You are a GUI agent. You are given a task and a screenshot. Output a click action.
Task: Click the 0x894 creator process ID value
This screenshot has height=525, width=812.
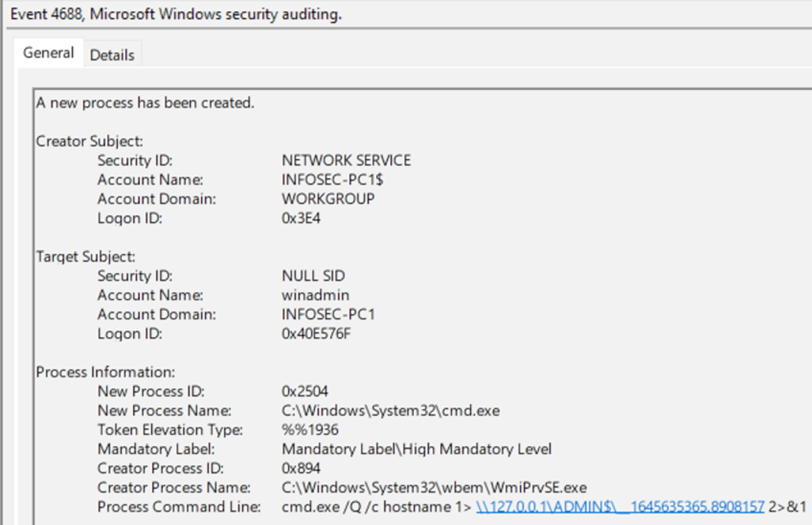(x=301, y=469)
